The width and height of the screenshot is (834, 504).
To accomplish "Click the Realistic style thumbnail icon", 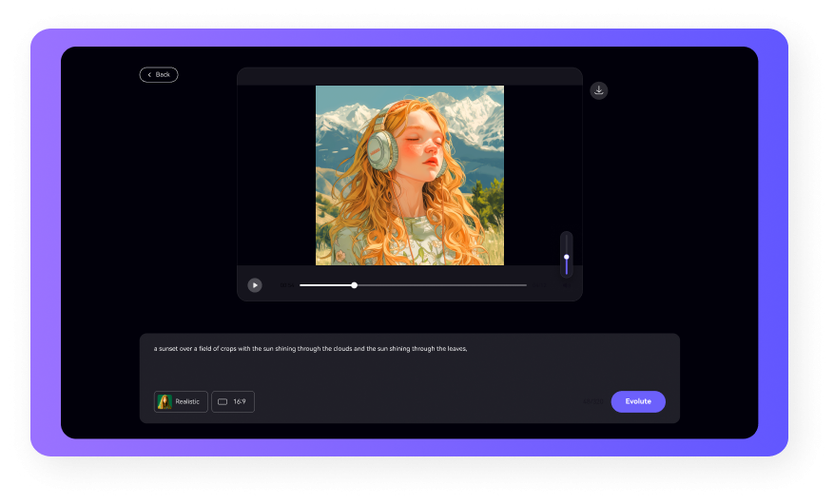I will (x=165, y=401).
